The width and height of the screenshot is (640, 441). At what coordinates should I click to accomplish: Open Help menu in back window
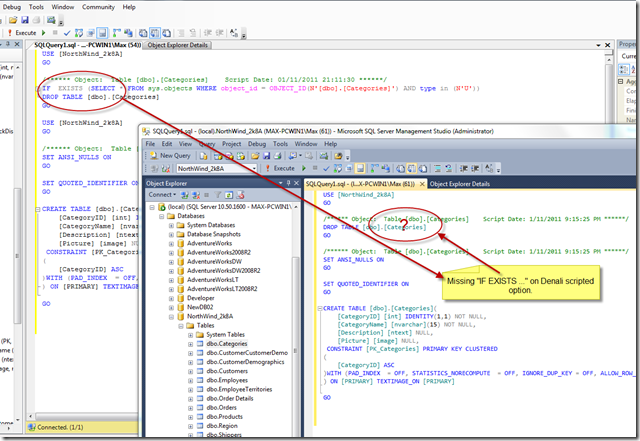tap(129, 7)
